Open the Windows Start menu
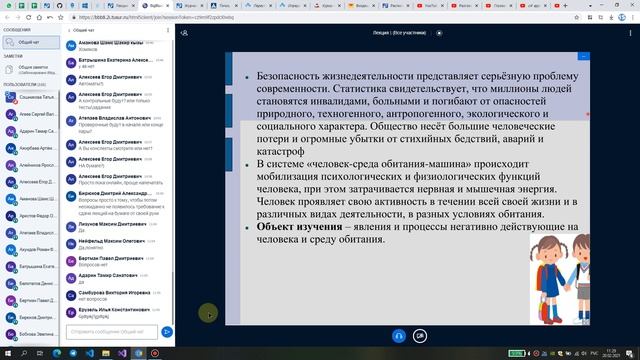Image resolution: width=640 pixels, height=360 pixels. 8,353
